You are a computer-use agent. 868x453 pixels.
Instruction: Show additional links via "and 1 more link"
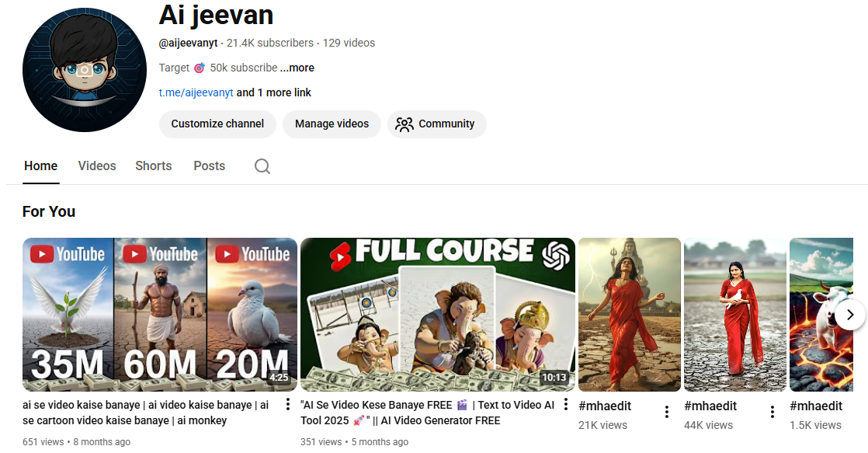click(x=274, y=92)
